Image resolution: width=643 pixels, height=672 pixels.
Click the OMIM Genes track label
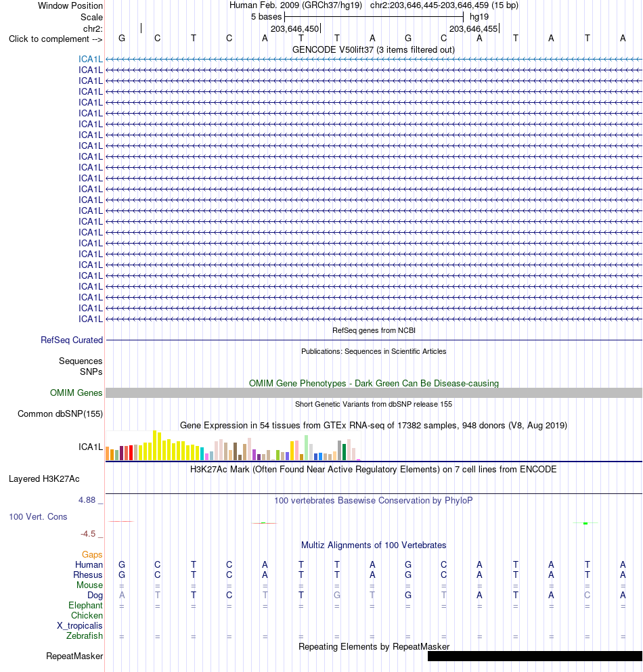(76, 393)
